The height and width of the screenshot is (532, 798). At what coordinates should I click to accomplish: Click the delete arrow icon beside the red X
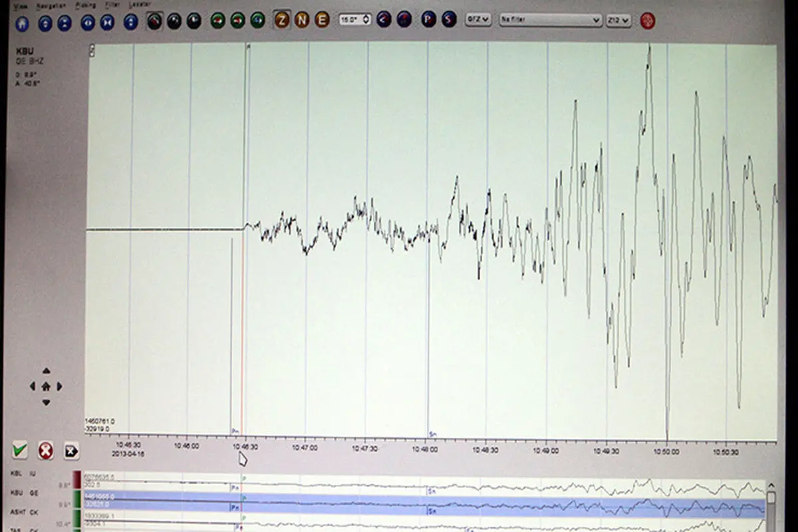[x=70, y=451]
